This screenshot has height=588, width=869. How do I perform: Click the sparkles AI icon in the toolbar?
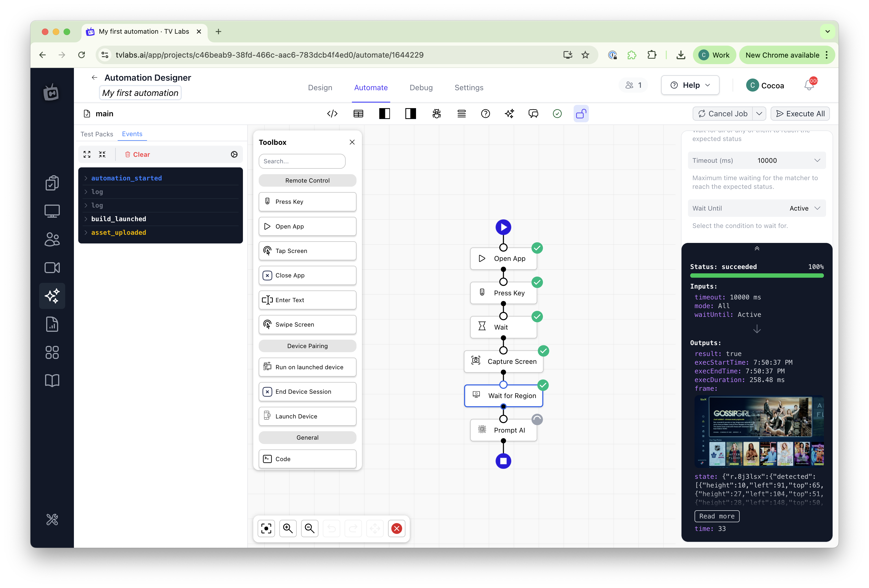(509, 113)
